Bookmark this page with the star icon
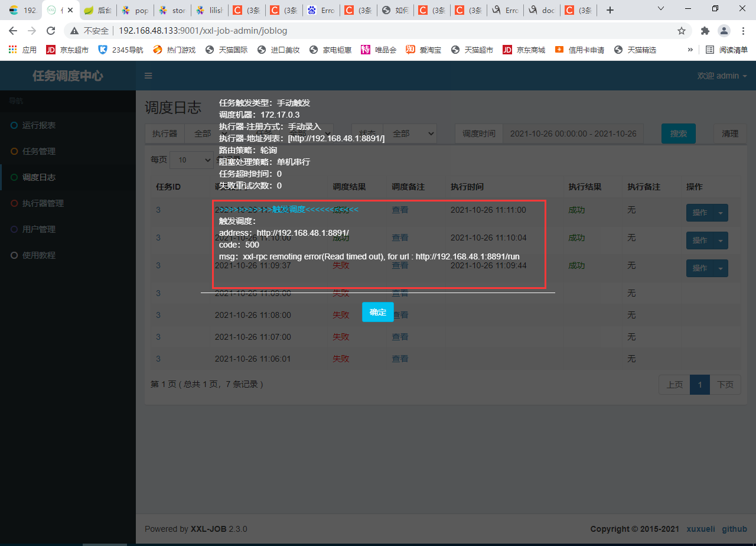Screen dimensions: 756x546 (x=682, y=31)
